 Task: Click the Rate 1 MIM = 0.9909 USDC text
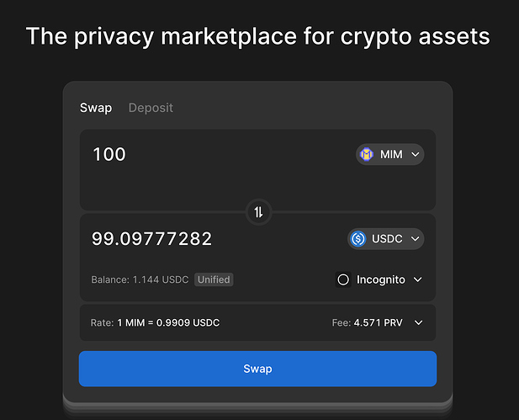click(155, 322)
